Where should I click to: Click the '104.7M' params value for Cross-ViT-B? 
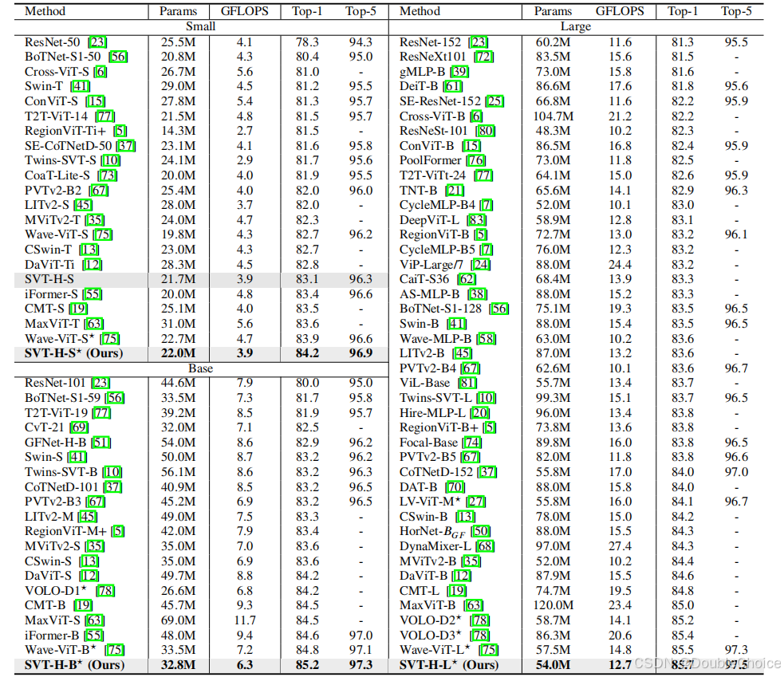[x=553, y=116]
